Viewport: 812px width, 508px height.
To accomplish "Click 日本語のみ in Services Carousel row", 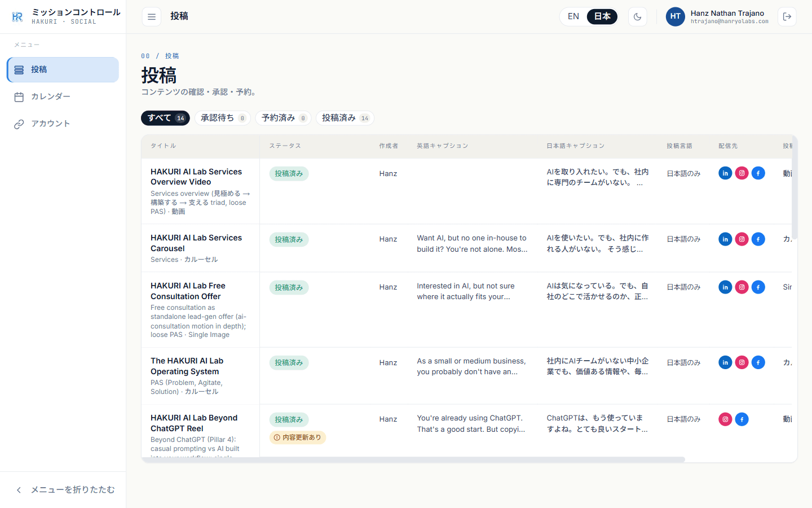I will point(683,239).
